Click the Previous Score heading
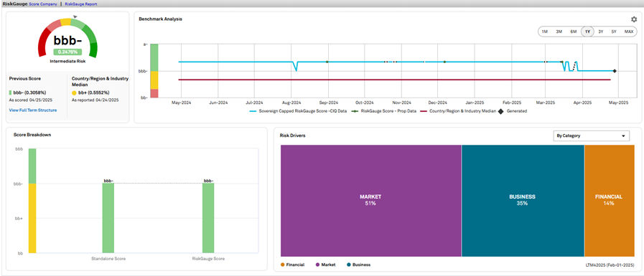Image resolution: width=644 pixels, height=276 pixels. point(25,78)
